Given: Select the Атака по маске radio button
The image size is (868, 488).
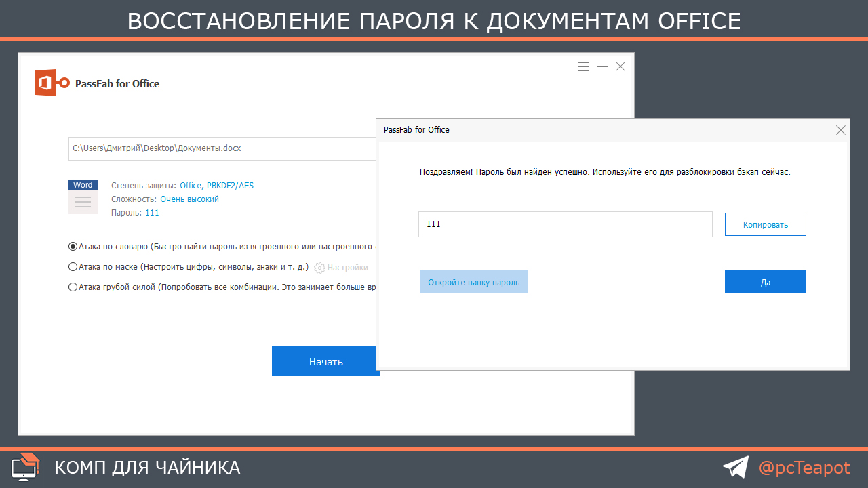Looking at the screenshot, I should coord(73,267).
